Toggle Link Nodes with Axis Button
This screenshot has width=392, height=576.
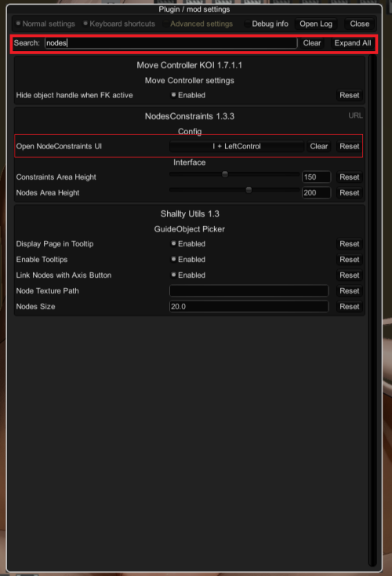(x=188, y=275)
